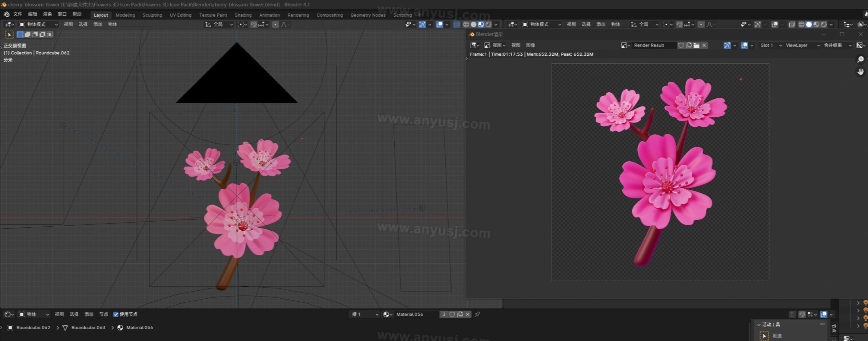Open left viewport pivot point selector
Viewport: 868px width, 341px height.
click(x=242, y=24)
